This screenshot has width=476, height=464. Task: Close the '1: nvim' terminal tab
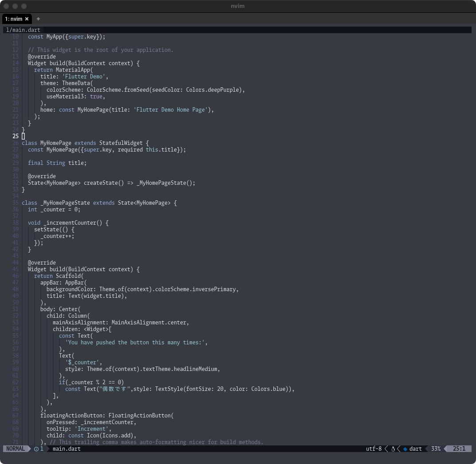(x=27, y=19)
